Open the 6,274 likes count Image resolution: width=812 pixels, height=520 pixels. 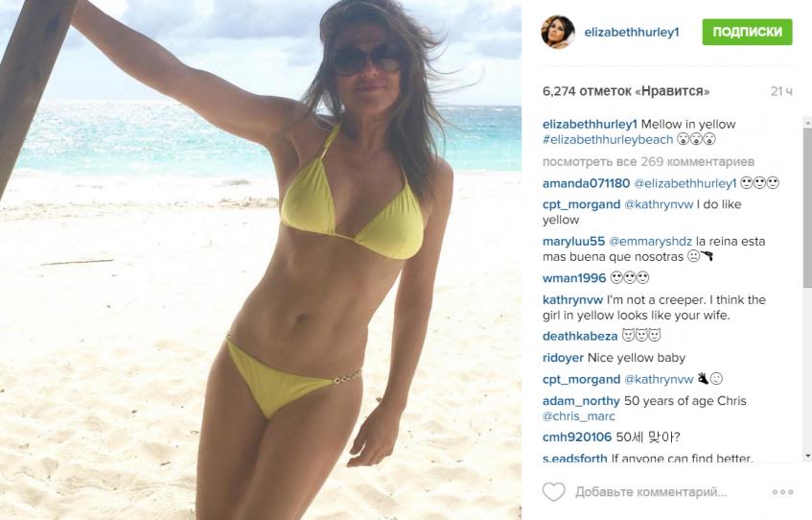pyautogui.click(x=626, y=91)
